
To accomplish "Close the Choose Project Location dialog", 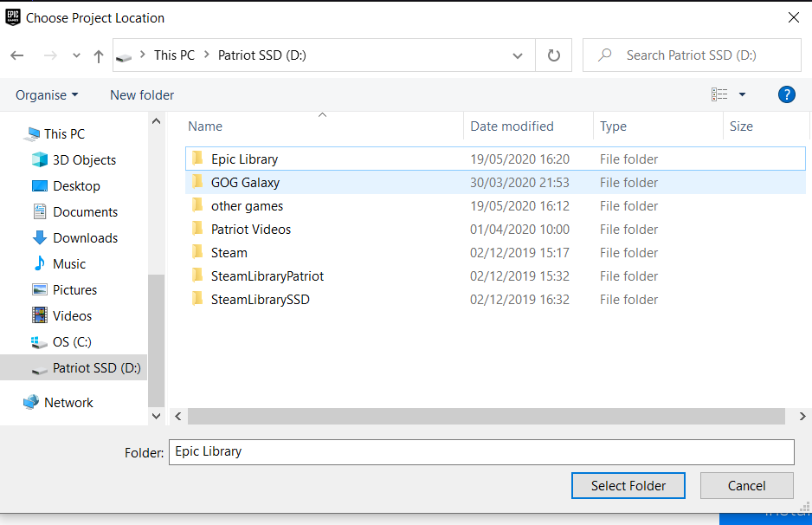I will (x=793, y=17).
